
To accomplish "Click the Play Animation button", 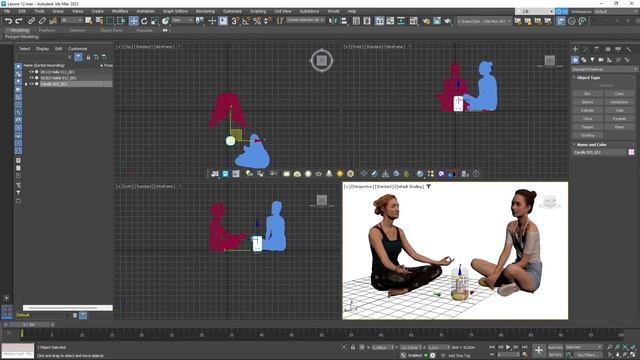I will tap(508, 347).
